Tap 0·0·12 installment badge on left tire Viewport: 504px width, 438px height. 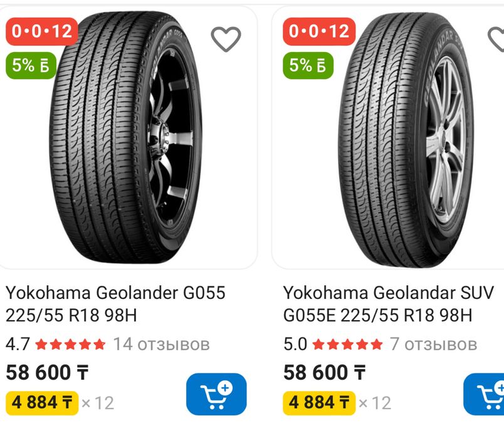[x=41, y=31]
